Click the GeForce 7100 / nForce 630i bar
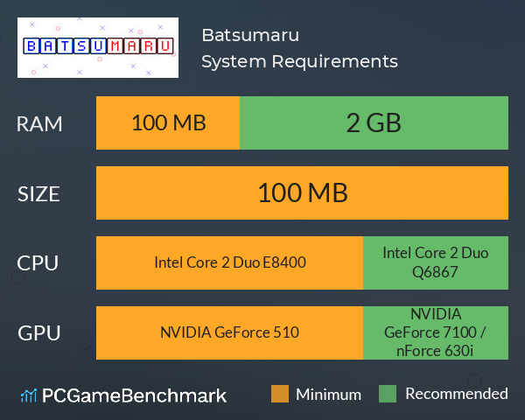Screen dimensions: 525x420 pos(436,332)
